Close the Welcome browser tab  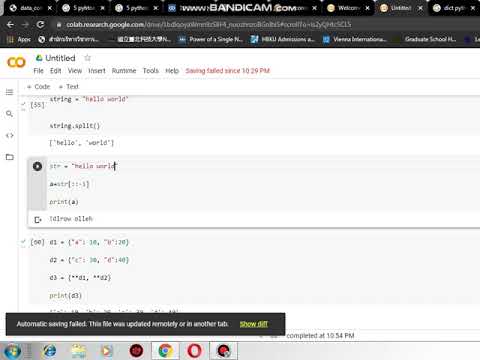click(x=367, y=8)
